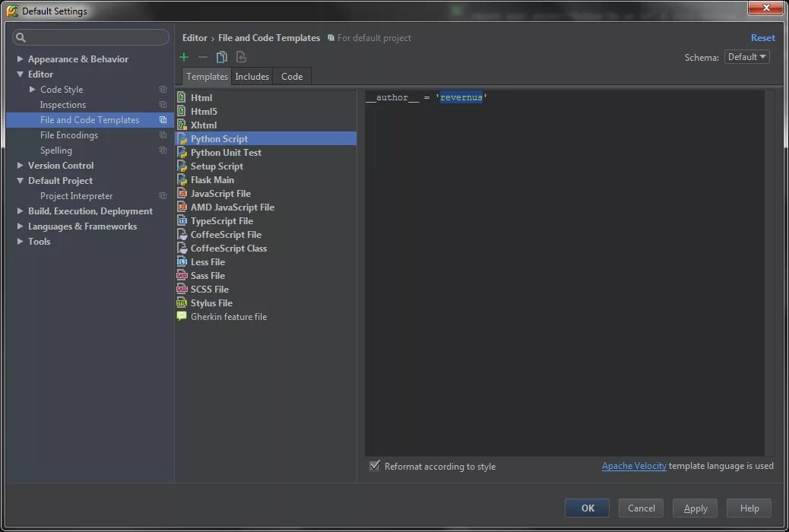Switch to the Code tab
The height and width of the screenshot is (532, 789).
292,77
